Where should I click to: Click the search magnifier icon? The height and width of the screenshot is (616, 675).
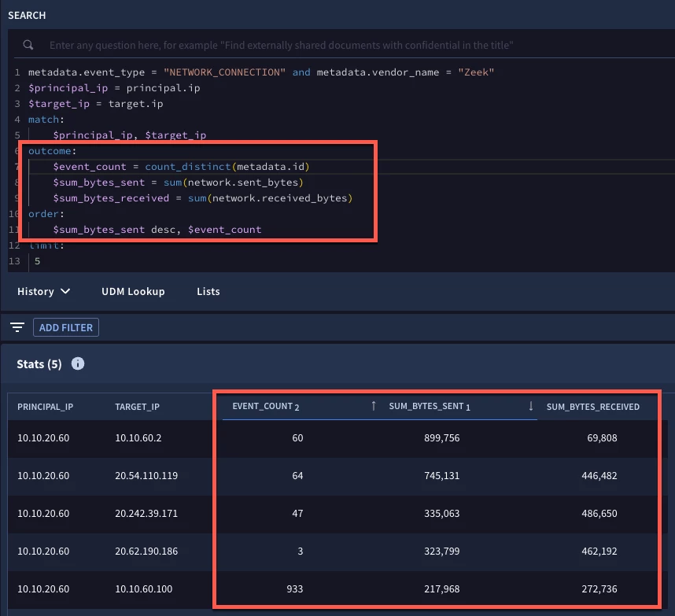[28, 45]
